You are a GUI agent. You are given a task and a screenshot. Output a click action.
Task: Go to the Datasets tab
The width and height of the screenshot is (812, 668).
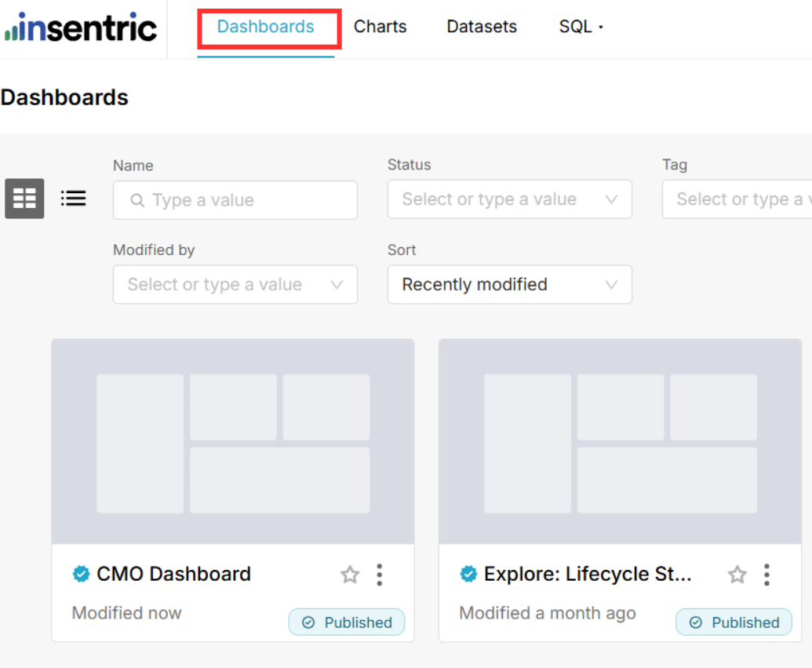[482, 27]
